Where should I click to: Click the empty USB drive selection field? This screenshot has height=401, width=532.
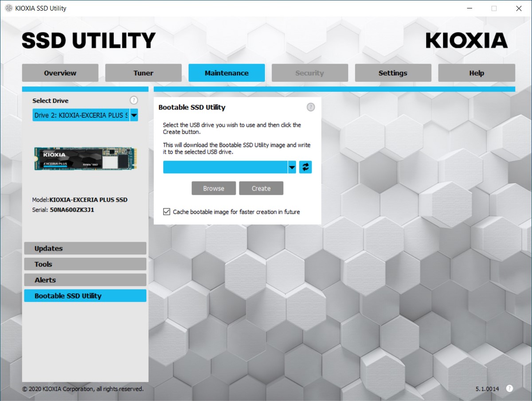click(225, 167)
